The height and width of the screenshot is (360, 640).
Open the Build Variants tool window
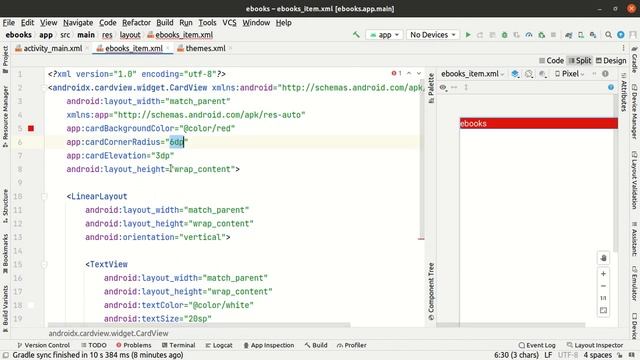point(5,308)
